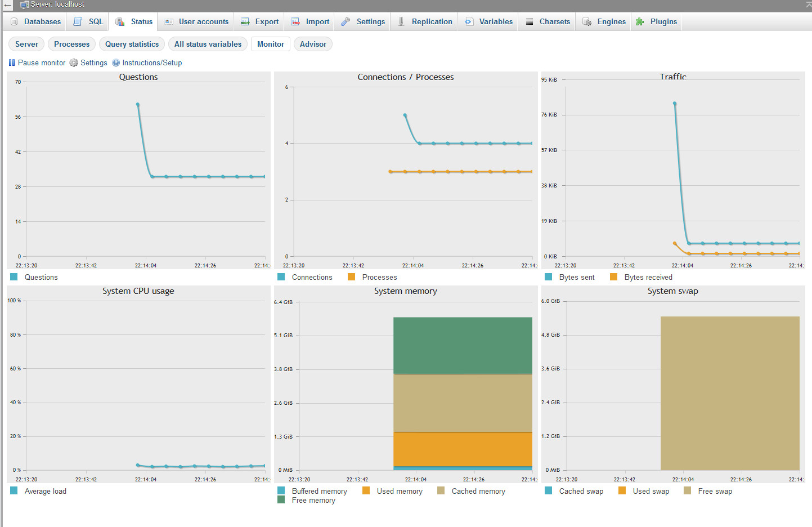Click the Pause monitor link

pyautogui.click(x=42, y=62)
